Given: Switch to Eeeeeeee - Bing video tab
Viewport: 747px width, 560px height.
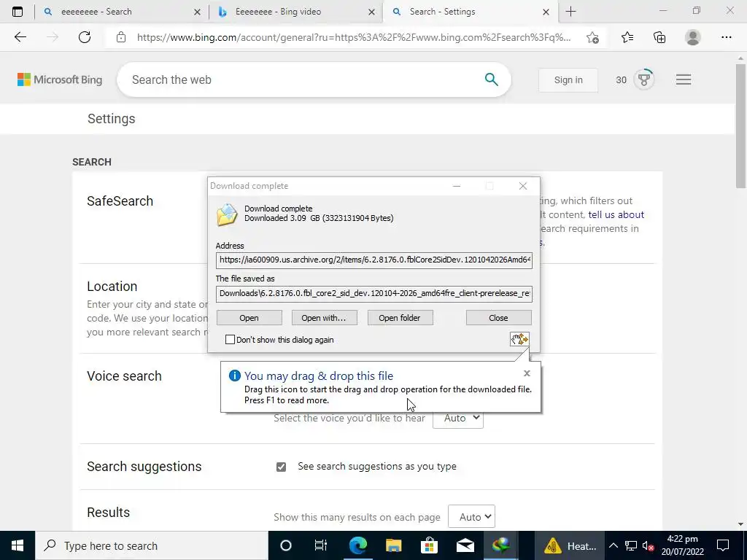Looking at the screenshot, I should pyautogui.click(x=294, y=12).
